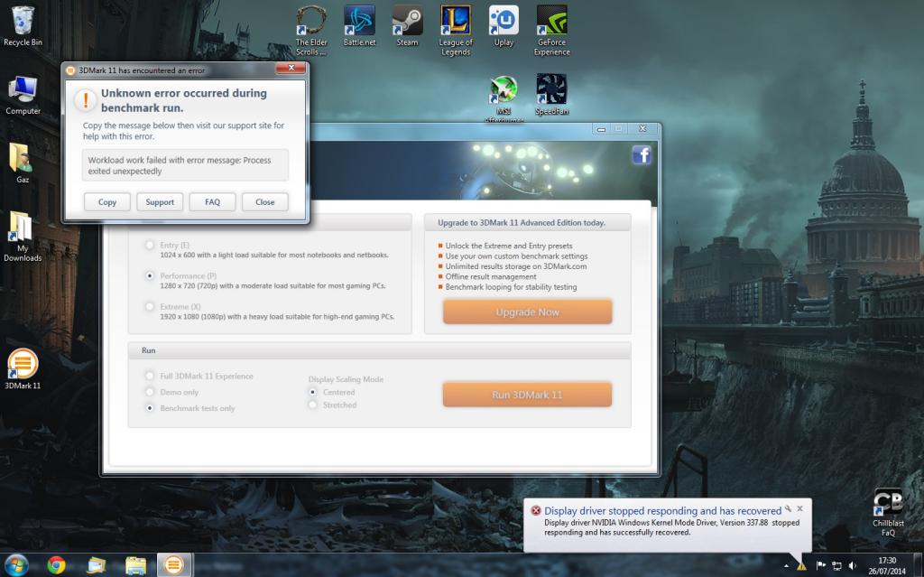Click the Run 3DMark 11 button
924x577 pixels.
[527, 395]
